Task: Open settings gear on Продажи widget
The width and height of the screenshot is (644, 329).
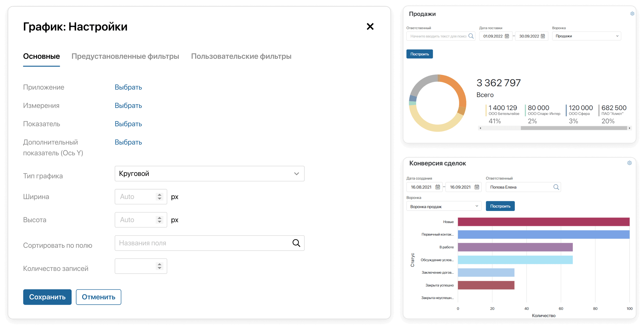Action: (x=632, y=14)
